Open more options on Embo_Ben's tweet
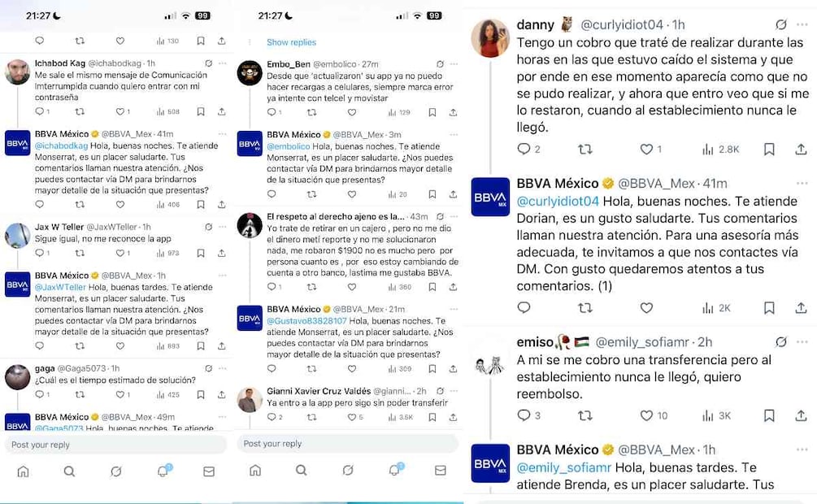817x504 pixels. [454, 64]
